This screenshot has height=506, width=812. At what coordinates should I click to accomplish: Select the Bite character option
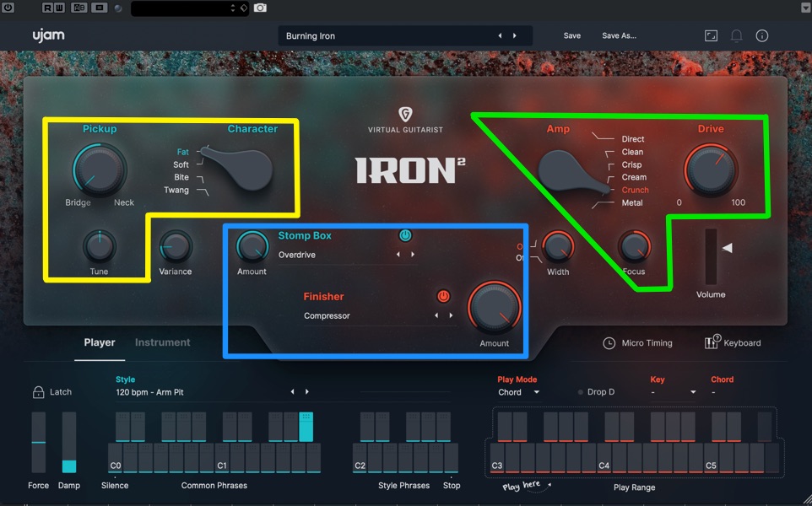click(x=181, y=177)
